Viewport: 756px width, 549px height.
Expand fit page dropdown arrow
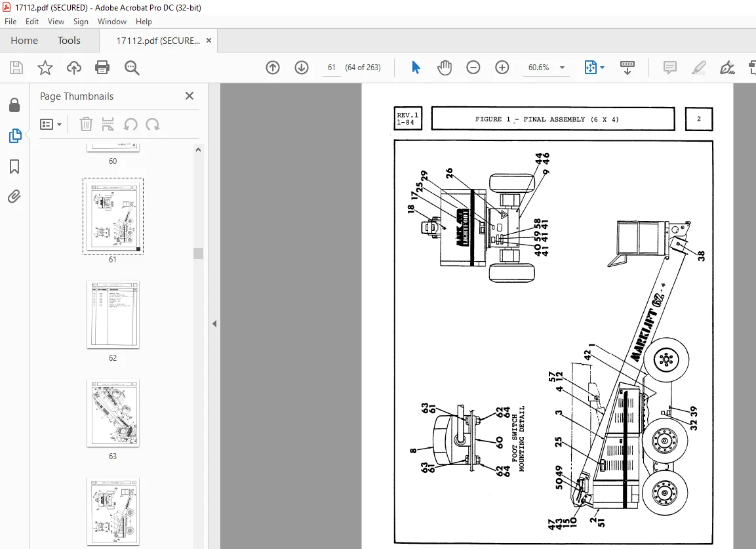(602, 68)
